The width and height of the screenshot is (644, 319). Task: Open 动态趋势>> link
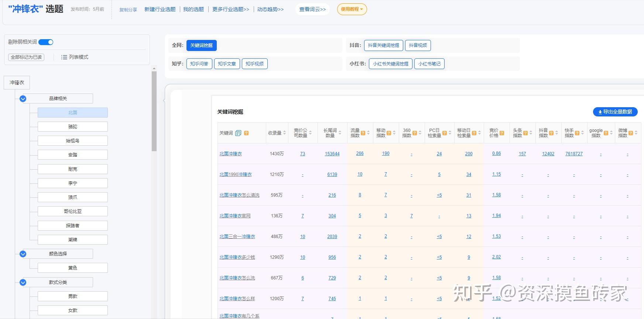[271, 9]
